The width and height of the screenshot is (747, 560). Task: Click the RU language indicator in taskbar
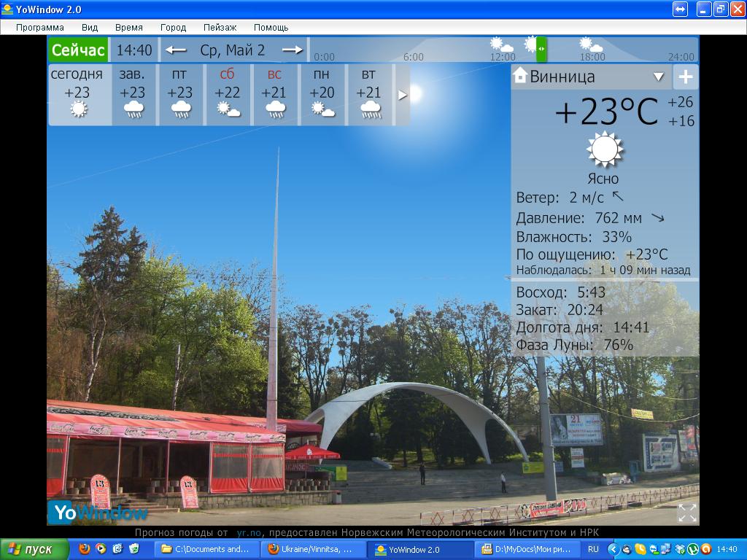(x=593, y=549)
